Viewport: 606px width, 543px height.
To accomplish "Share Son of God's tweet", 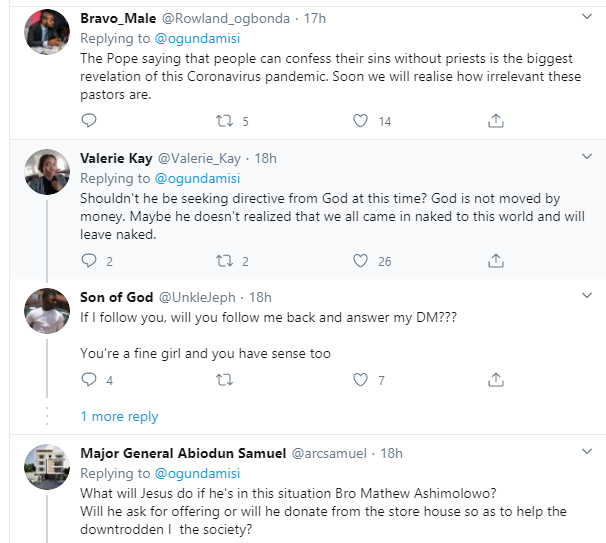I will pyautogui.click(x=495, y=380).
